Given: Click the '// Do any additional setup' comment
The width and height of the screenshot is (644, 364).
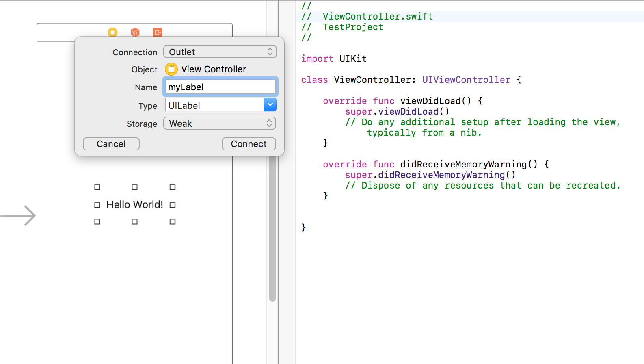Looking at the screenshot, I should click(483, 127).
